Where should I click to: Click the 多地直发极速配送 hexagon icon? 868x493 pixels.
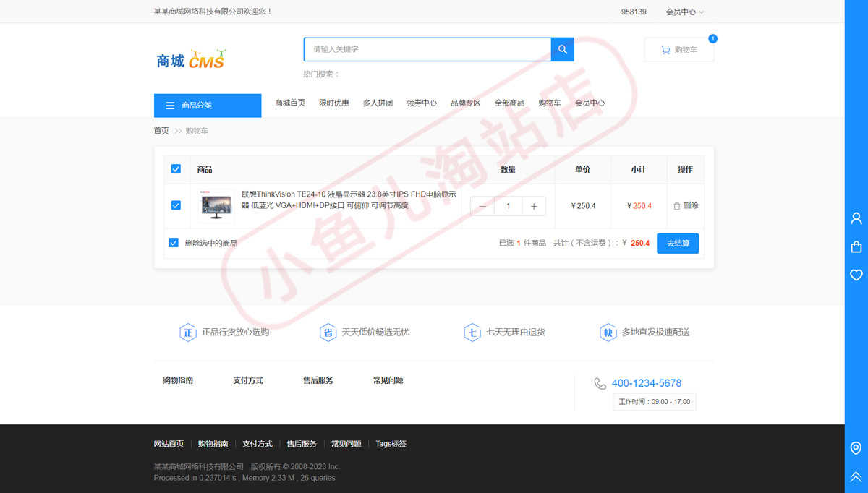click(608, 333)
